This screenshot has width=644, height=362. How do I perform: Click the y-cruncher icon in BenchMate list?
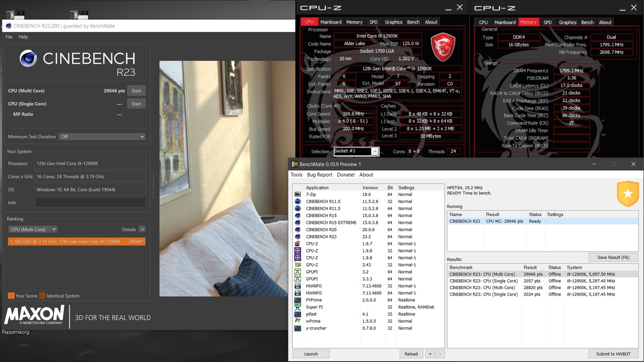pyautogui.click(x=298, y=328)
